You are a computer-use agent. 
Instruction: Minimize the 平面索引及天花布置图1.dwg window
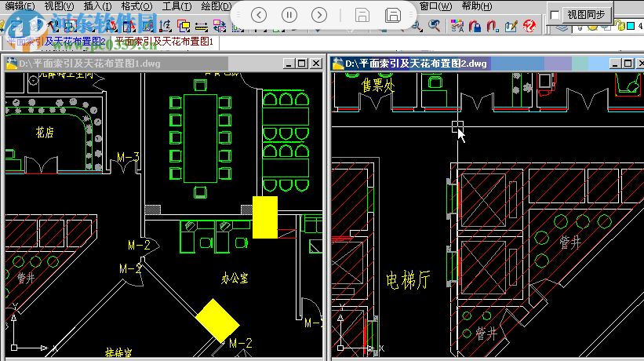click(289, 64)
